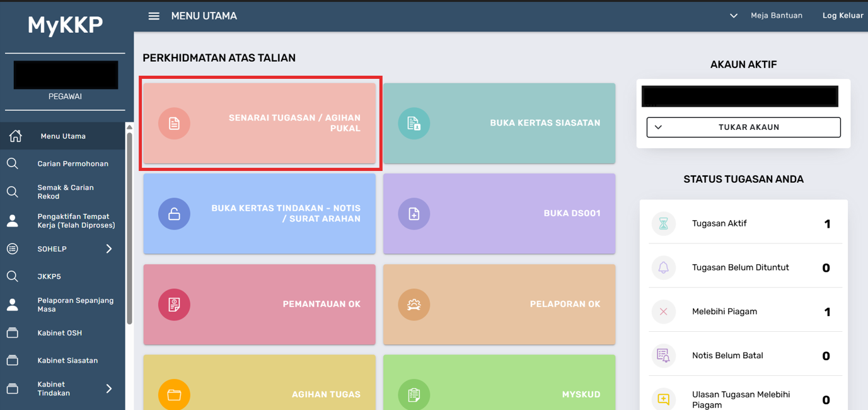The image size is (868, 410).
Task: Expand the SOHELP submenu chevron
Action: pyautogui.click(x=109, y=249)
